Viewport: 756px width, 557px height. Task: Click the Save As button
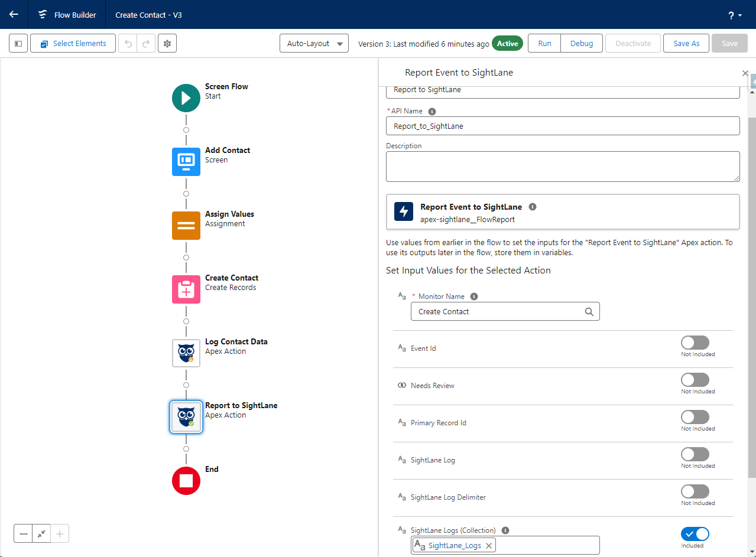point(686,44)
